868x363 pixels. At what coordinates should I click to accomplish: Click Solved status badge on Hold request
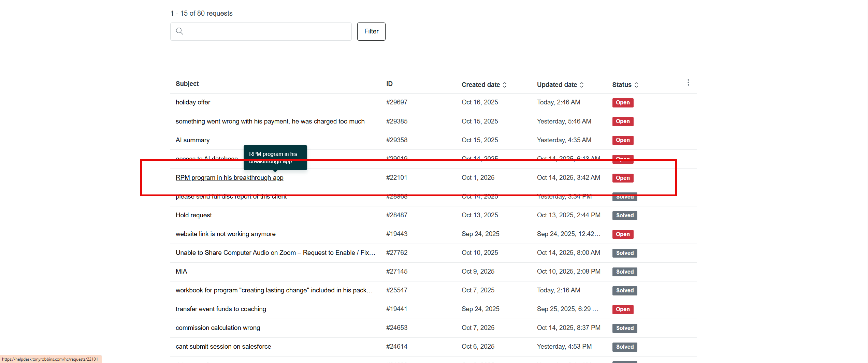coord(624,216)
